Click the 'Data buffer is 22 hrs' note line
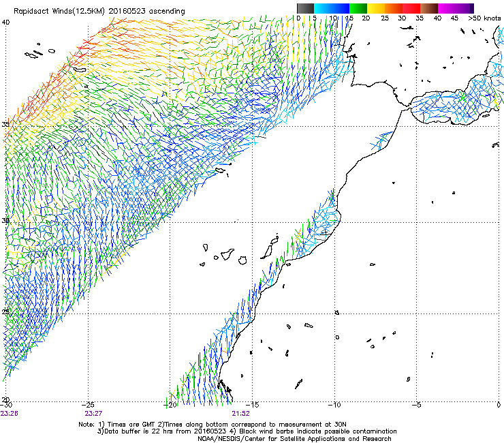504x443 pixels. pos(247,431)
